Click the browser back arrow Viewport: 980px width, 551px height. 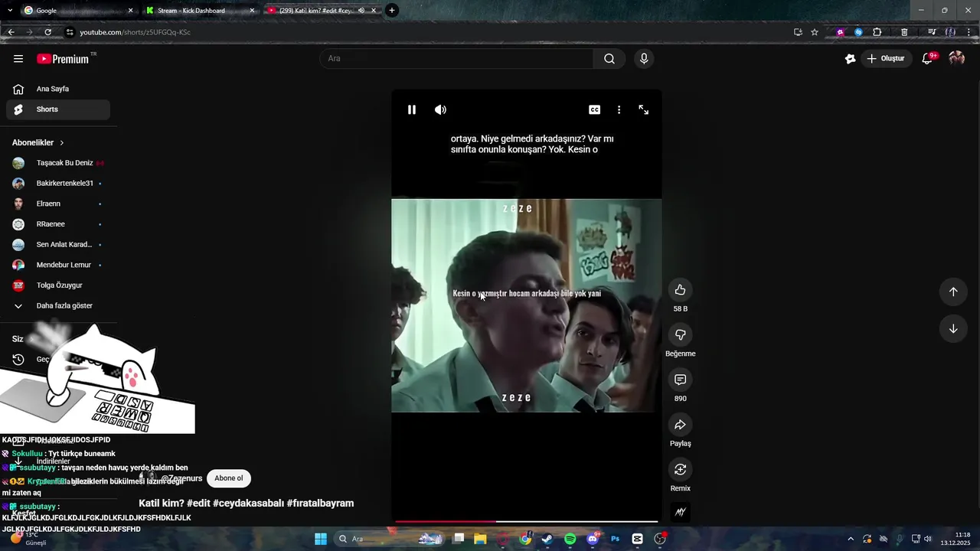pos(11,32)
